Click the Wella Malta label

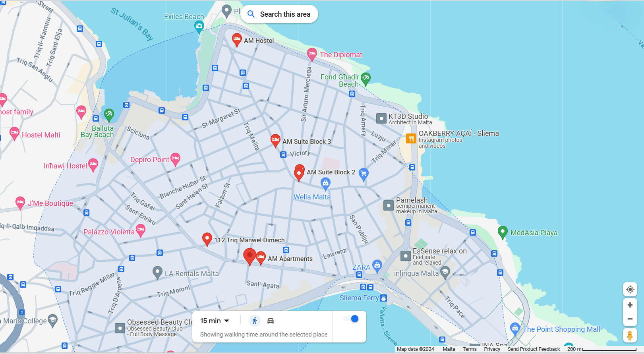point(312,197)
